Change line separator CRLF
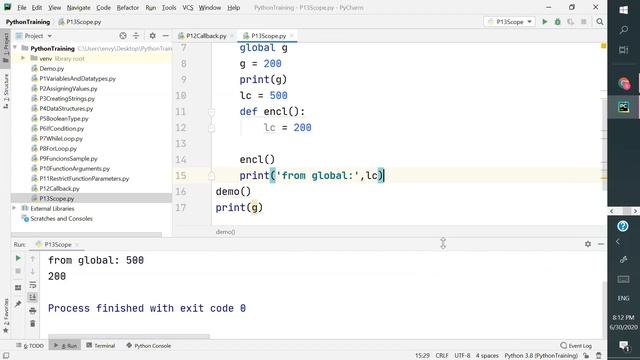 click(x=442, y=356)
